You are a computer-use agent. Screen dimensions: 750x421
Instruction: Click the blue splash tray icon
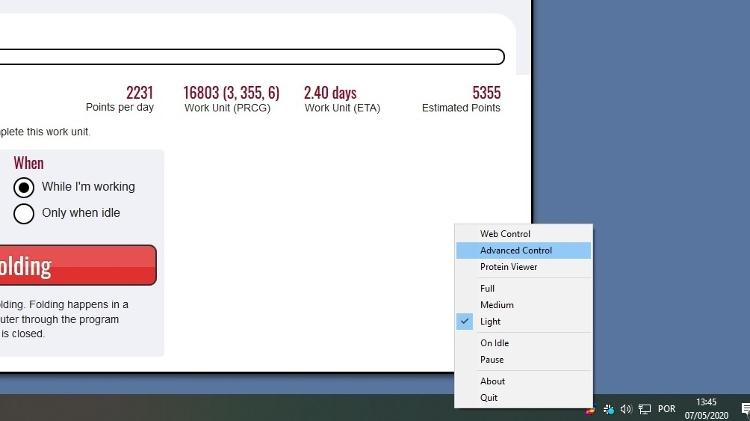pyautogui.click(x=608, y=409)
